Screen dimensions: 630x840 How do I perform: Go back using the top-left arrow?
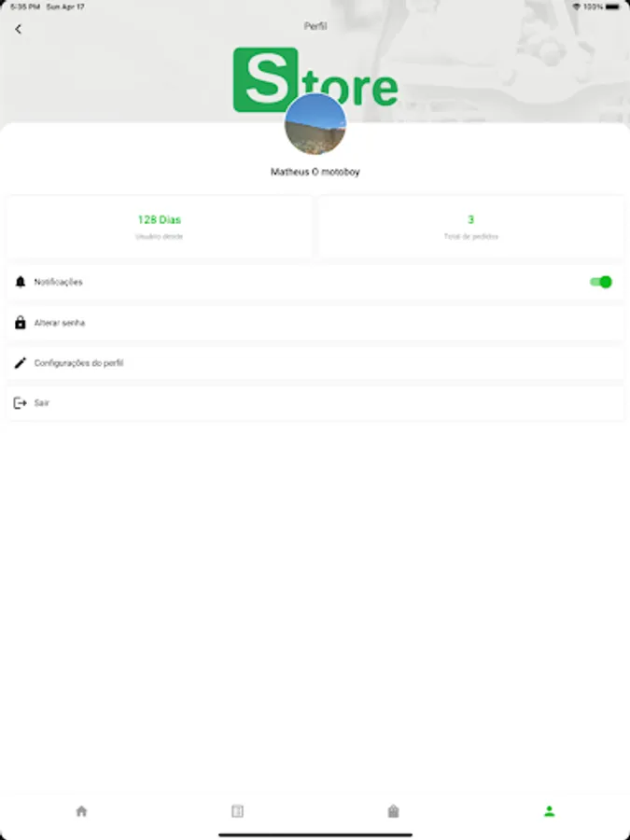pos(19,29)
